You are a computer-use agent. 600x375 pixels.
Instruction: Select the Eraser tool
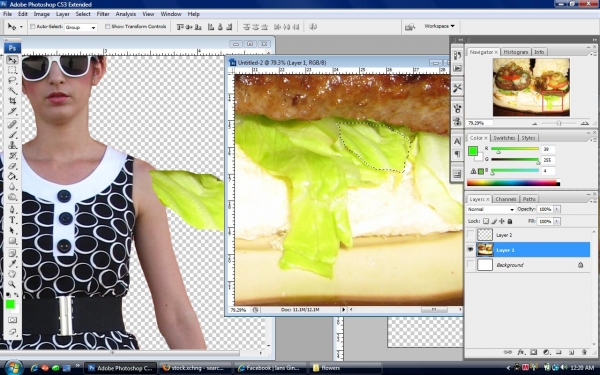click(x=12, y=166)
